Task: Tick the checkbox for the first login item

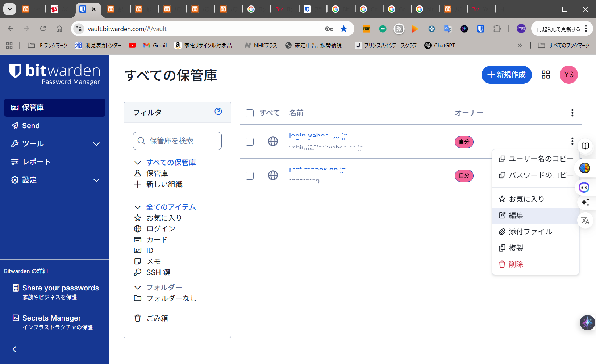Action: coord(250,142)
